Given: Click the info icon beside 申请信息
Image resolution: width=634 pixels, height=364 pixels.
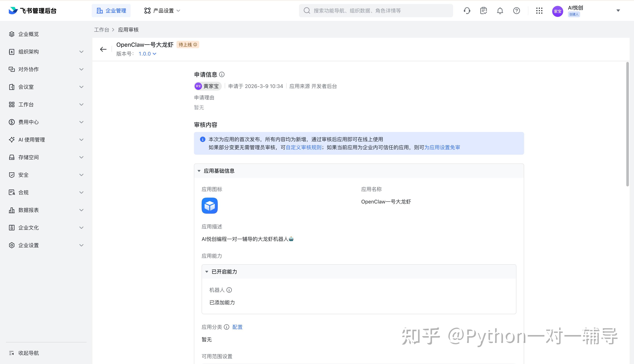Looking at the screenshot, I should [x=222, y=74].
